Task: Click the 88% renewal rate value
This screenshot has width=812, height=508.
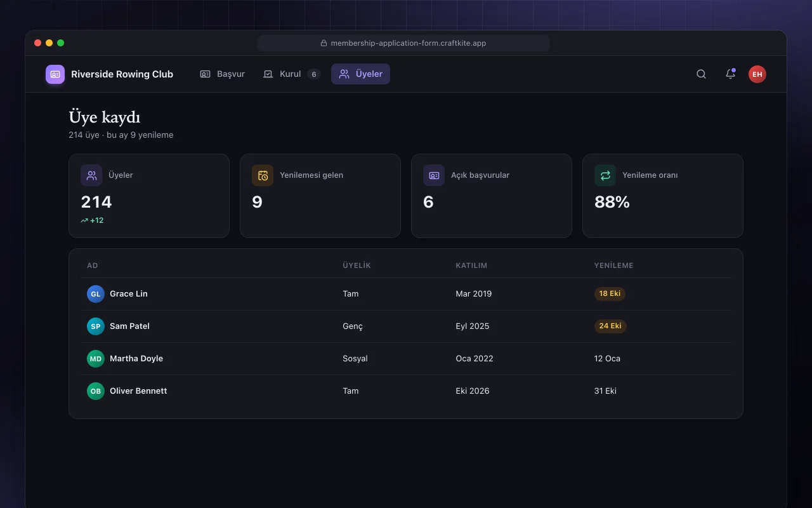Action: click(x=612, y=202)
